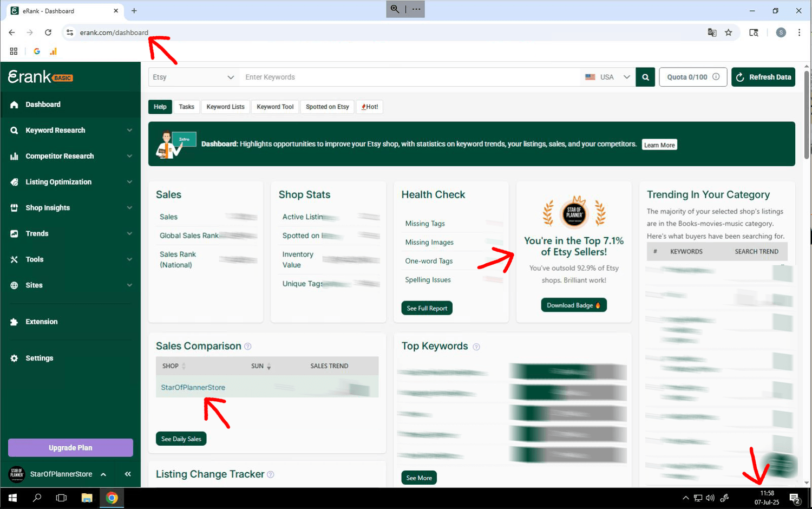Expand Trends chevron in sidebar
The height and width of the screenshot is (509, 812).
[x=129, y=233]
